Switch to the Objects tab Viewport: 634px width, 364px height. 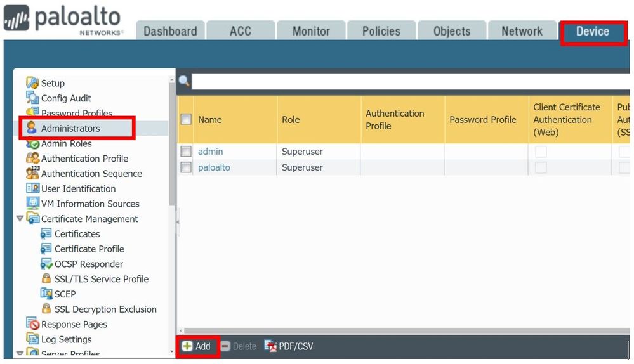tap(452, 30)
